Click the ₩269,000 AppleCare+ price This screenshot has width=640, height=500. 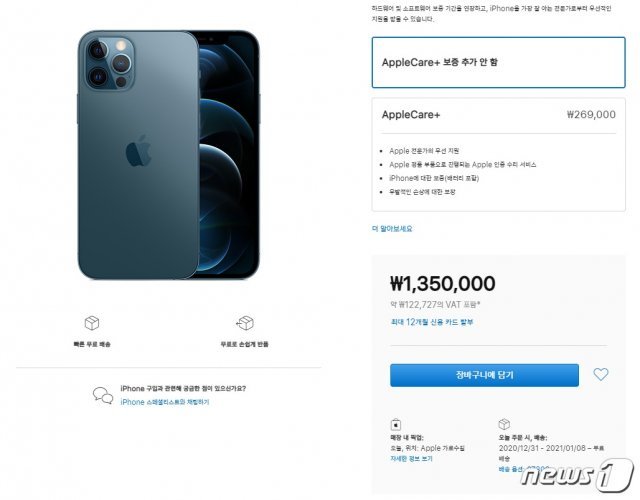click(x=591, y=114)
